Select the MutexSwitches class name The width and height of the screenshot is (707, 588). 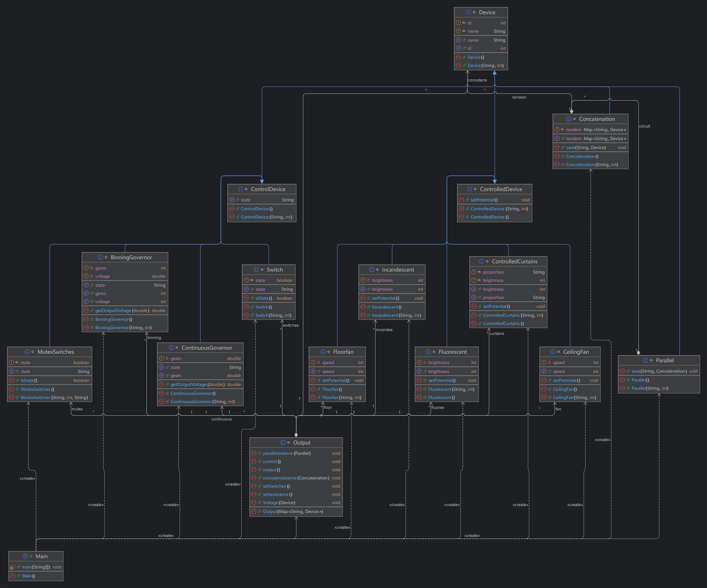click(55, 352)
